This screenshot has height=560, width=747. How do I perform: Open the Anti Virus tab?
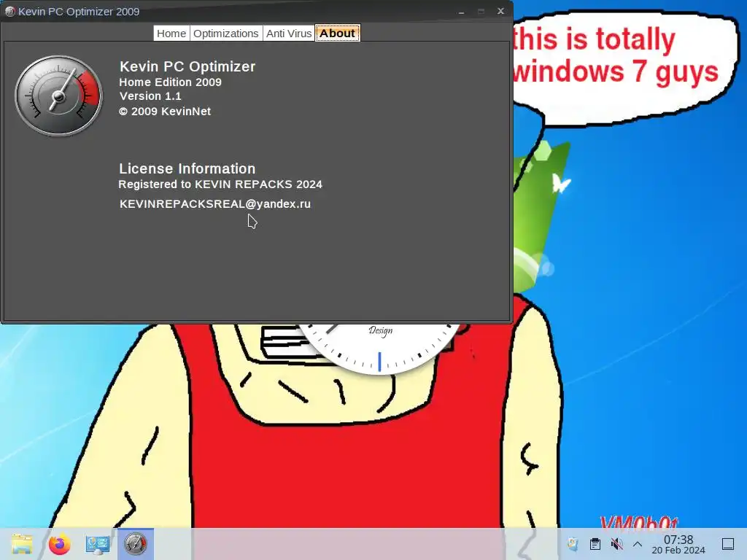pos(289,34)
